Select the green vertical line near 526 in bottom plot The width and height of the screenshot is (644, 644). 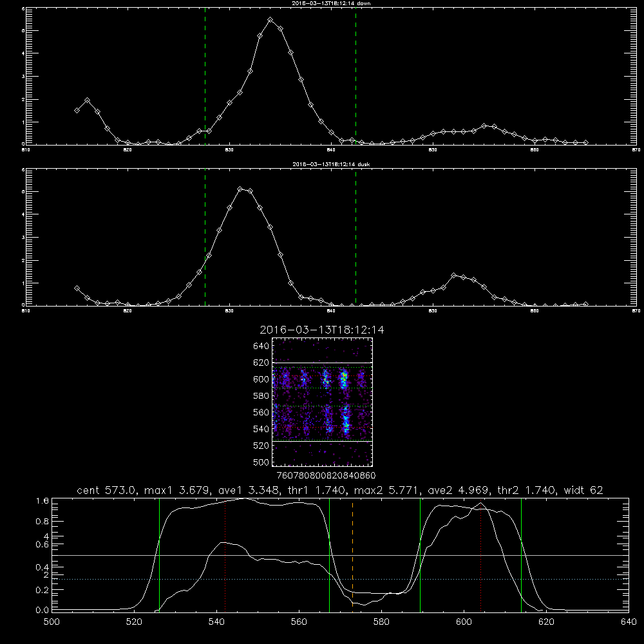pos(159,555)
